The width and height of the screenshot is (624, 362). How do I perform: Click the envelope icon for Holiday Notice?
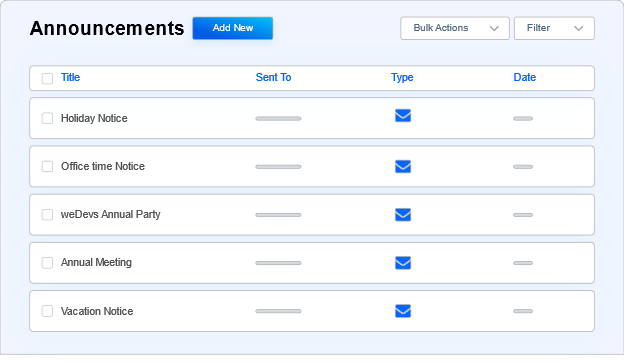pos(403,116)
